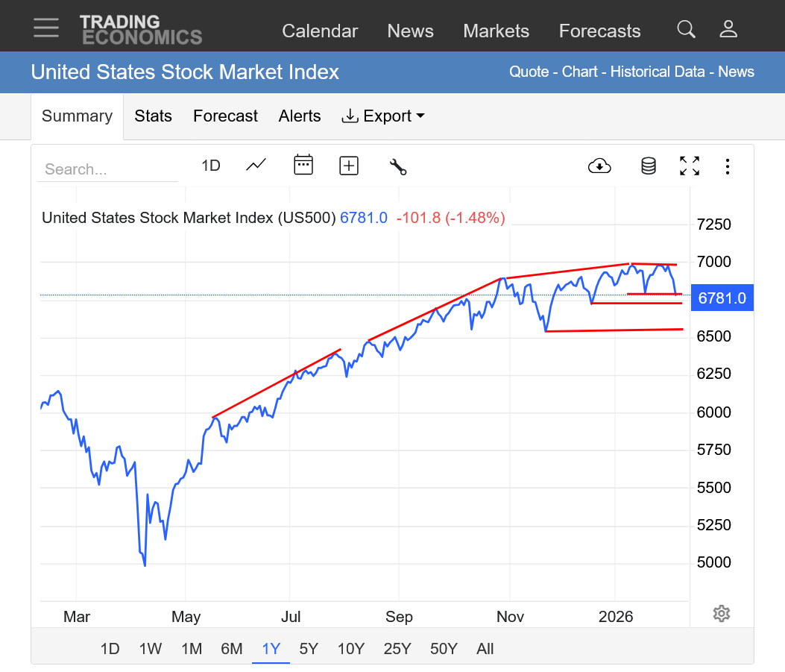785x672 pixels.
Task: Open the user account icon
Action: (728, 29)
